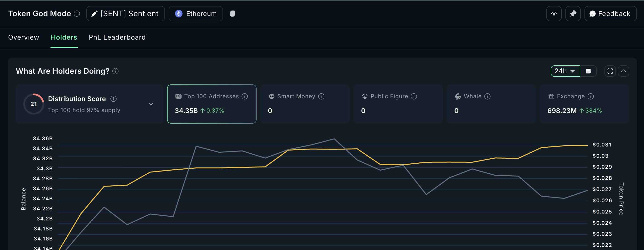Open the 24h timeframe dropdown

(x=565, y=71)
